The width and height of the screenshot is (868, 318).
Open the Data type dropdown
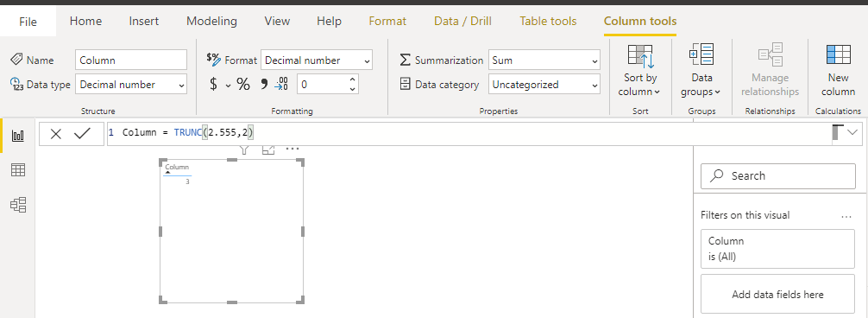pyautogui.click(x=131, y=84)
